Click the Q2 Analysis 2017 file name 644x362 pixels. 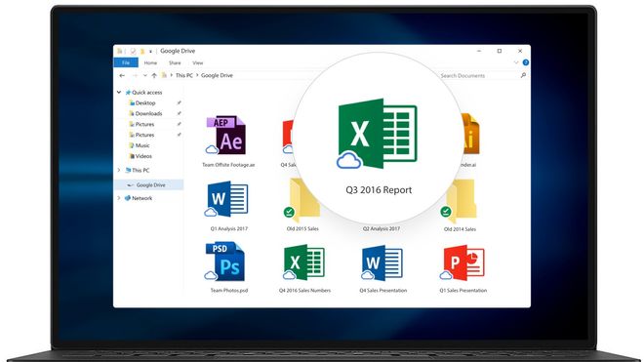tap(382, 229)
